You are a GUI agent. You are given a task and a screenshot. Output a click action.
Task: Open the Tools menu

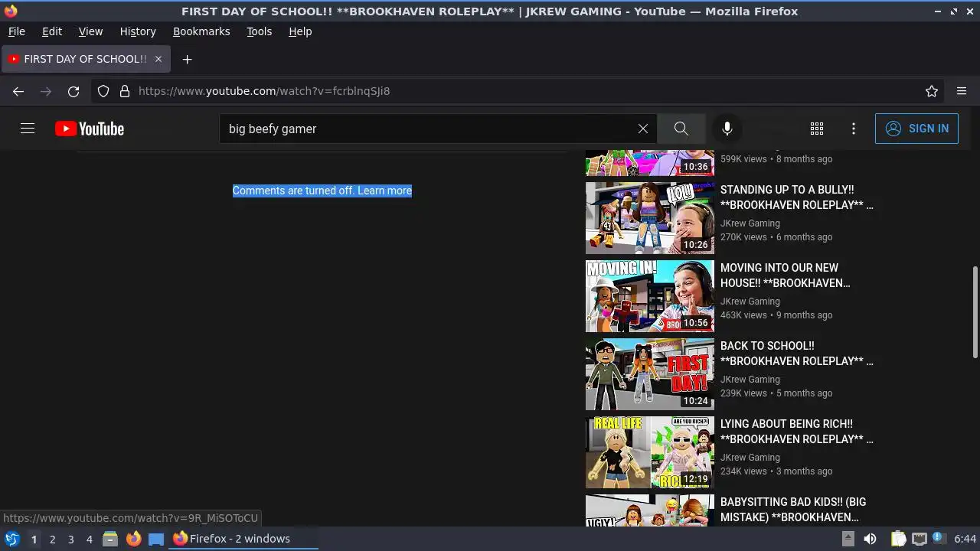(259, 31)
